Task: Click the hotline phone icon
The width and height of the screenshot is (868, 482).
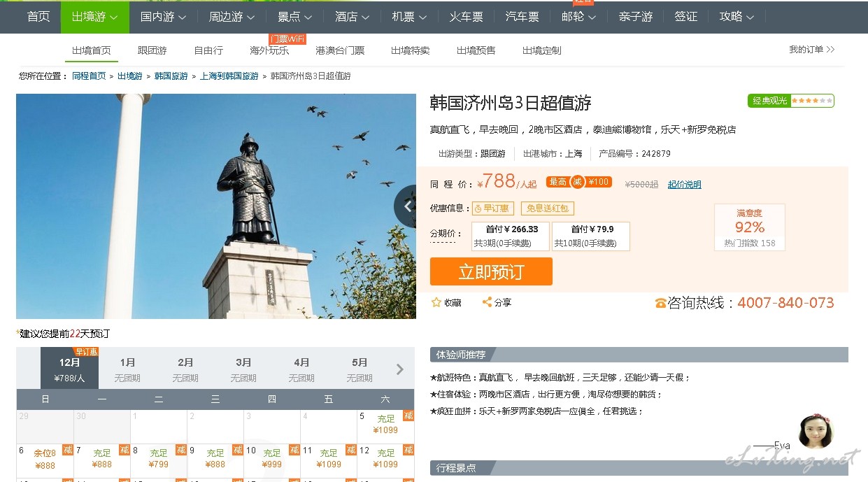Action: pos(660,303)
